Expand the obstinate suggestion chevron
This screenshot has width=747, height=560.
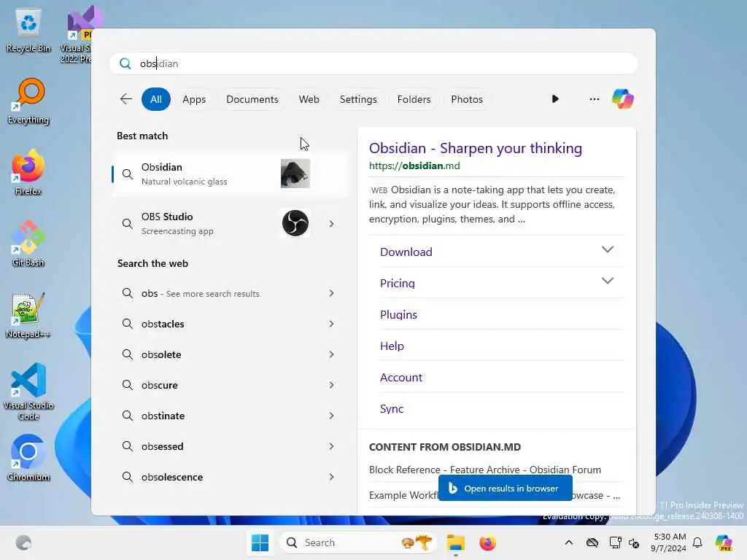tap(331, 416)
